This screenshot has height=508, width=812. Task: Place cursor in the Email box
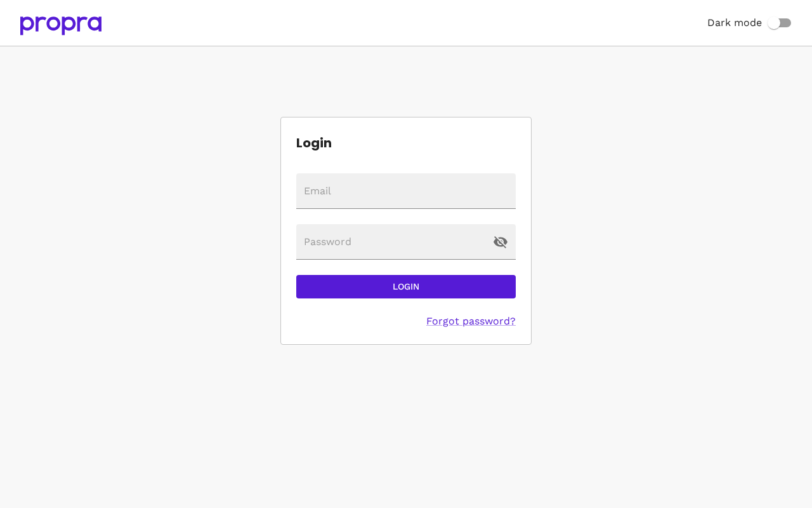click(406, 191)
